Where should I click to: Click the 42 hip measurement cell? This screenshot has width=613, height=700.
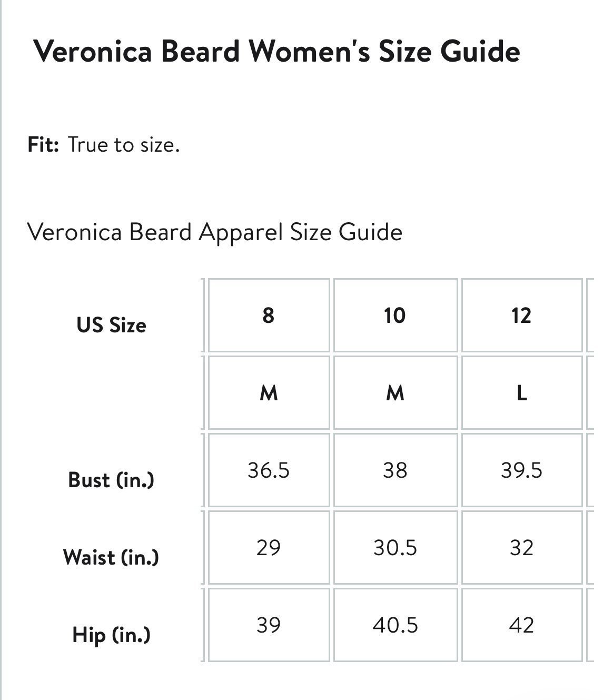[x=522, y=625]
